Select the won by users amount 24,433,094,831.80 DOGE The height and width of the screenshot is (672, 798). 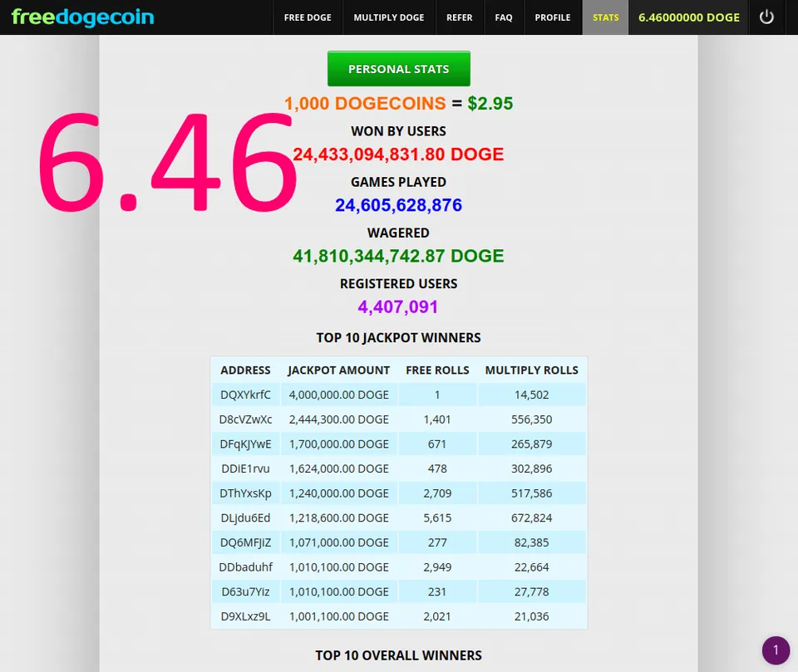pyautogui.click(x=398, y=155)
